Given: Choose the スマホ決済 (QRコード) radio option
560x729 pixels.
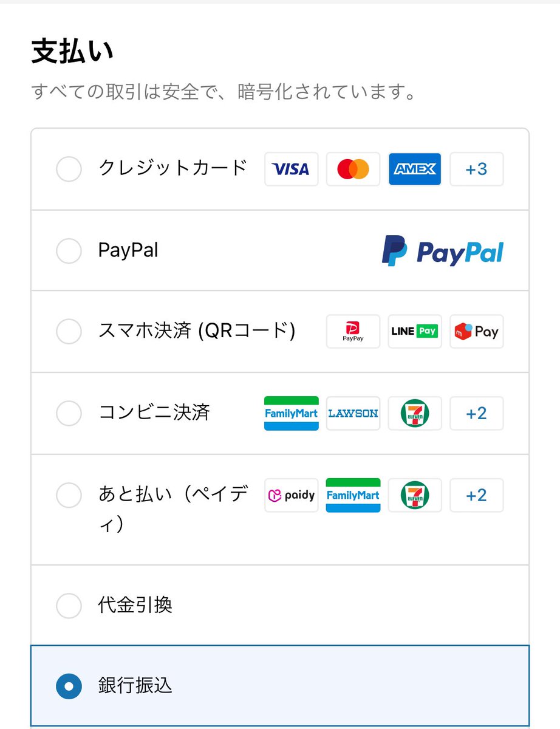Looking at the screenshot, I should point(69,332).
